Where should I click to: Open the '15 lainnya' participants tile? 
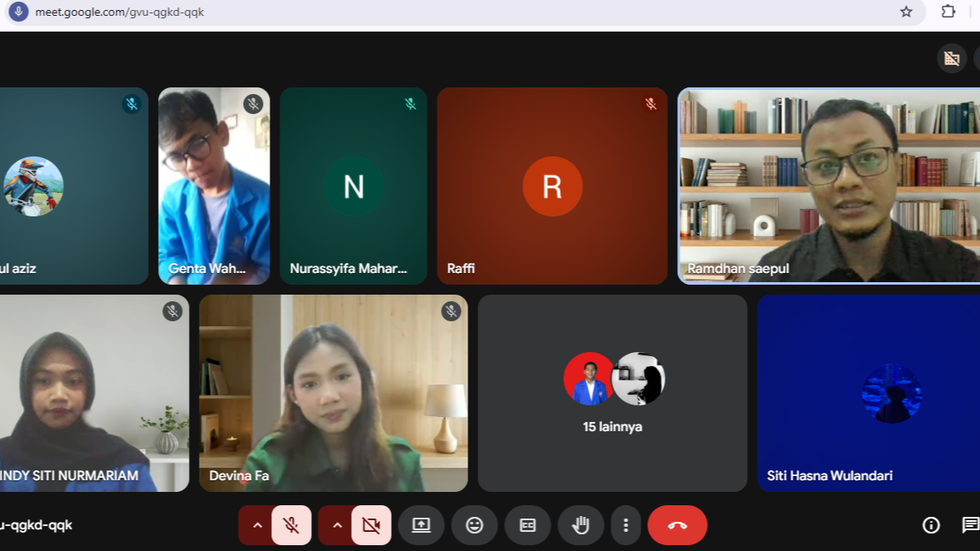[x=612, y=393]
